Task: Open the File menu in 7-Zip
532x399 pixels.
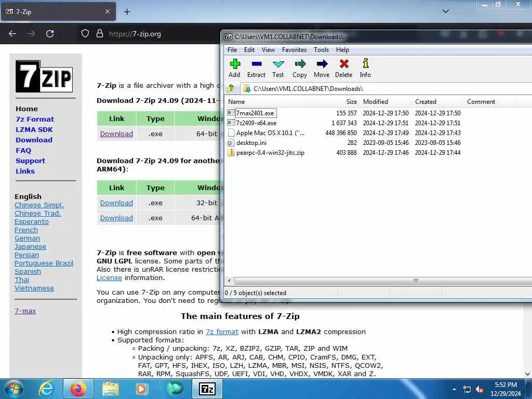Action: coord(232,50)
